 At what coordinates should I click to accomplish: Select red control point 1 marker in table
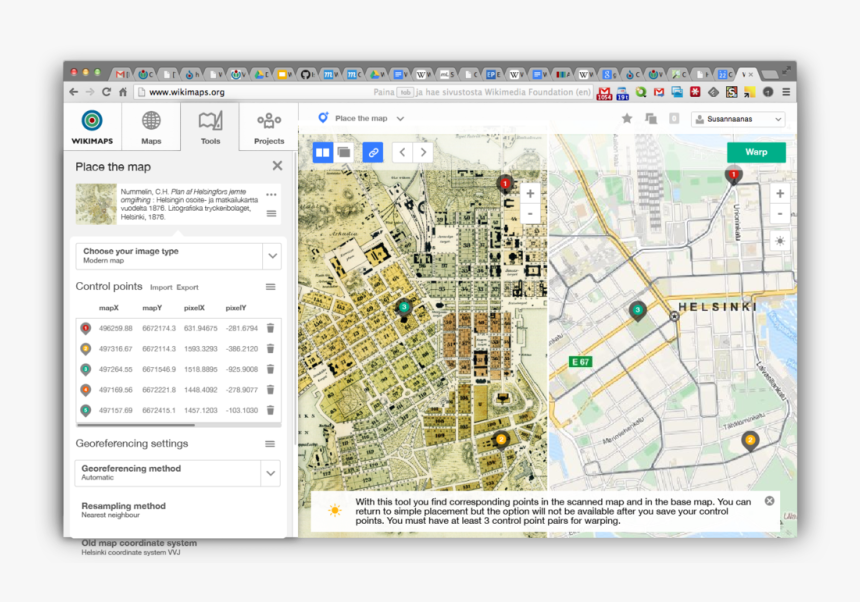86,328
